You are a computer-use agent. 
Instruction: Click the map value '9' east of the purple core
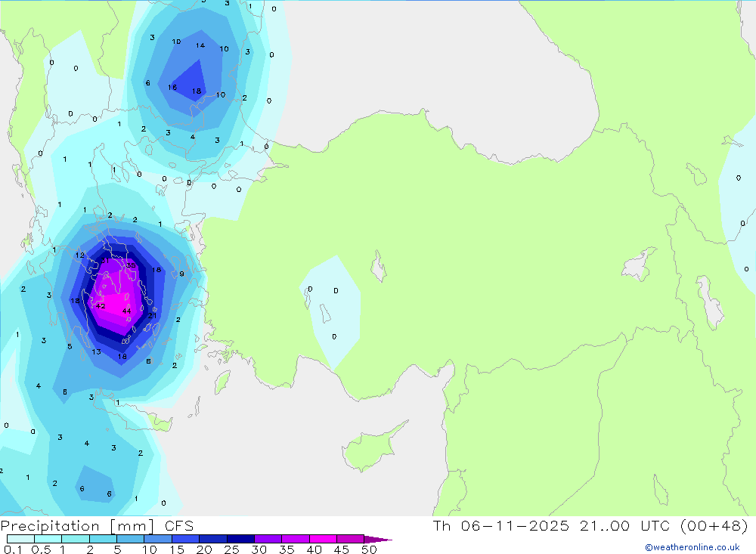coord(181,274)
